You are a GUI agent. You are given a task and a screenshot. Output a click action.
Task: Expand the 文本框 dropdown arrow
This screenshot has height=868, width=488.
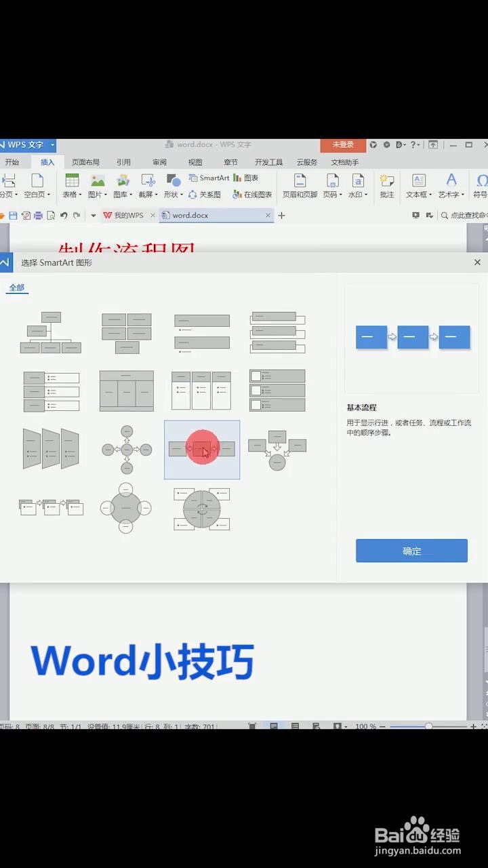pos(430,195)
